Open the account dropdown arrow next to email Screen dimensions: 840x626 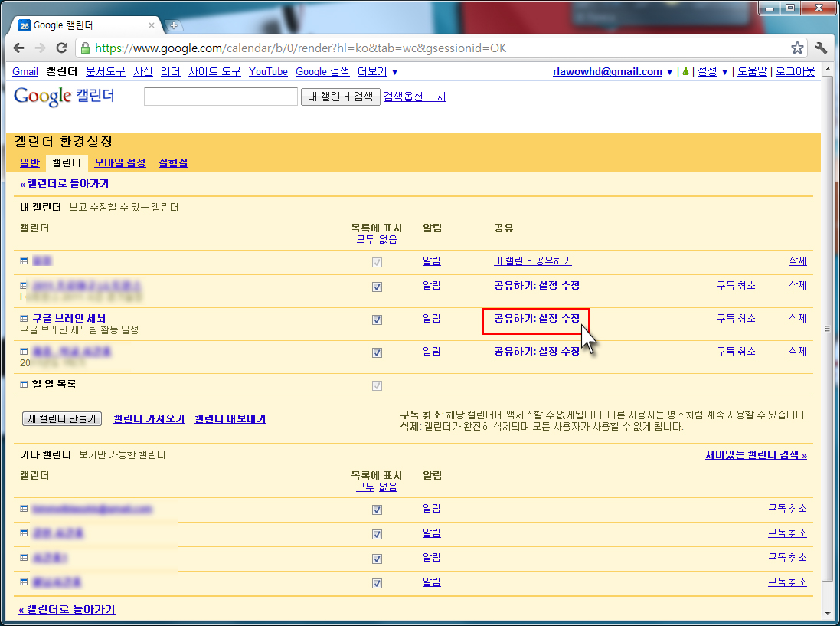(x=670, y=72)
